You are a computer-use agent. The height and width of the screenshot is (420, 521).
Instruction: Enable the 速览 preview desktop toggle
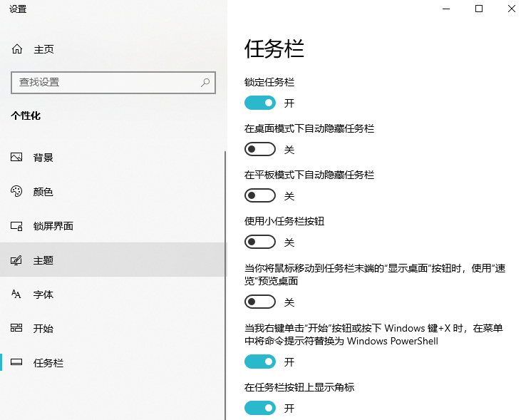(x=260, y=302)
